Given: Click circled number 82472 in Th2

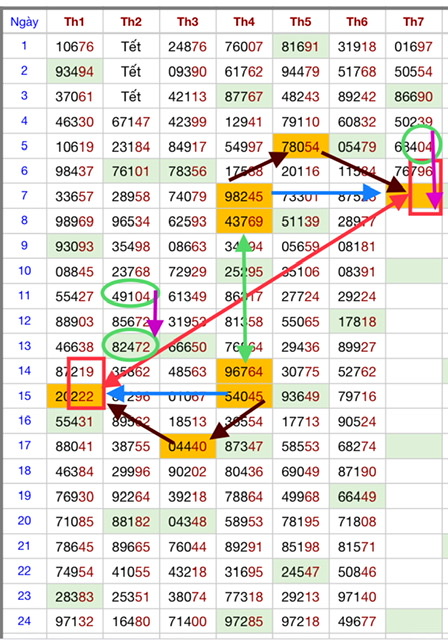Looking at the screenshot, I should [131, 347].
